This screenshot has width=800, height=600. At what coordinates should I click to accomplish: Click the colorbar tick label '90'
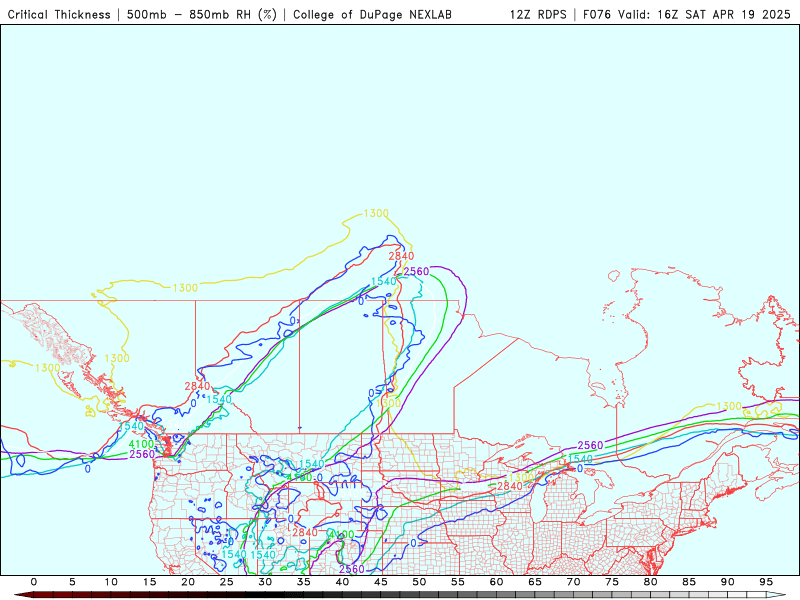pos(728,582)
